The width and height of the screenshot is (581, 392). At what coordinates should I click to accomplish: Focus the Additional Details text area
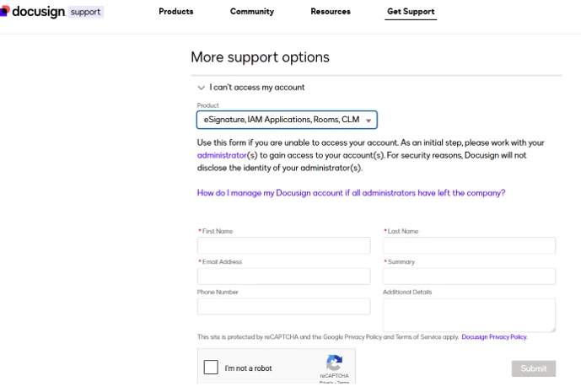[x=469, y=315]
